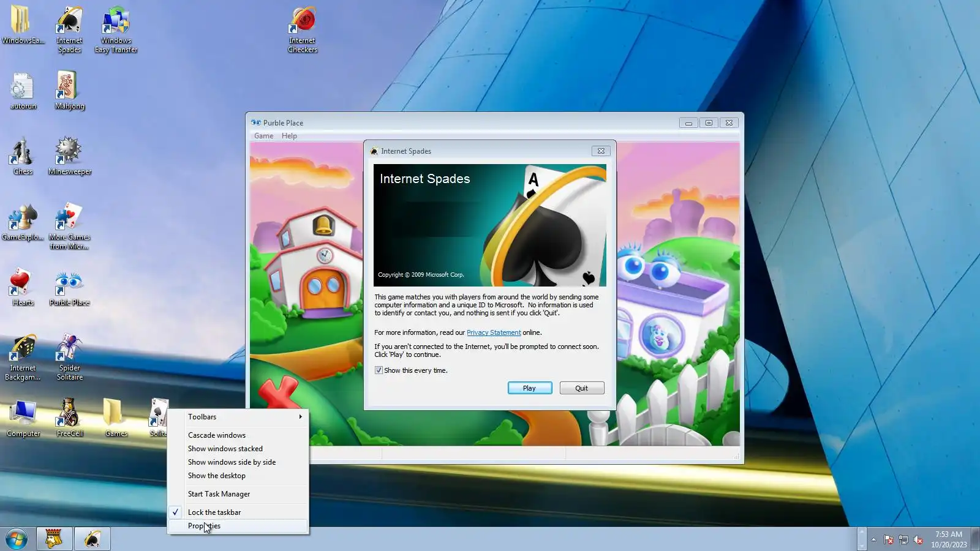Click Play in the Internet Spades dialog
980x551 pixels.
pyautogui.click(x=530, y=388)
